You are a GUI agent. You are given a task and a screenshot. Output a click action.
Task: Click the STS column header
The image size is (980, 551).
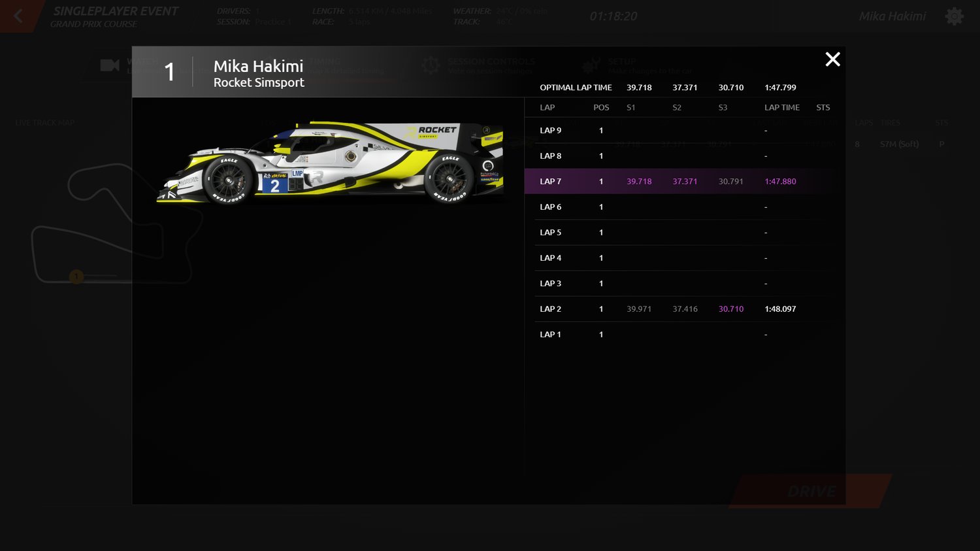coord(823,108)
